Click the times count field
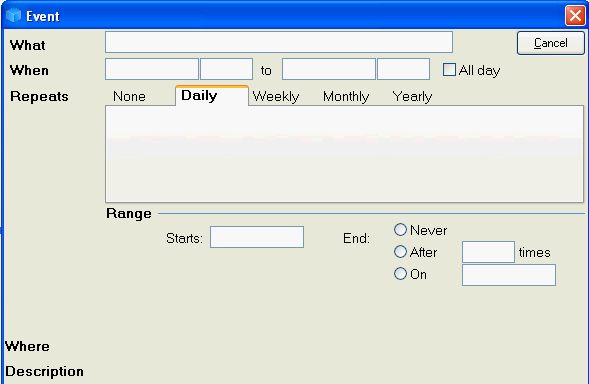 tap(488, 252)
